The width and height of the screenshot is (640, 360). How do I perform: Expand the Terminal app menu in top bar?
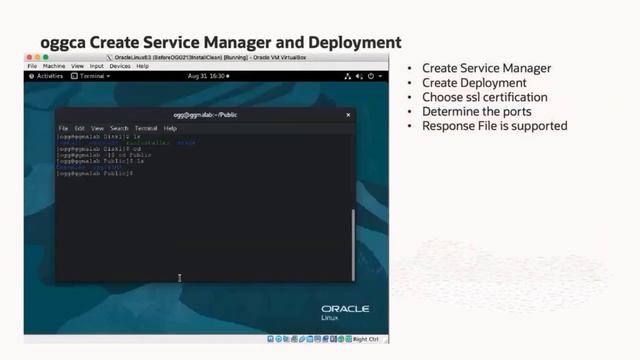coord(91,76)
